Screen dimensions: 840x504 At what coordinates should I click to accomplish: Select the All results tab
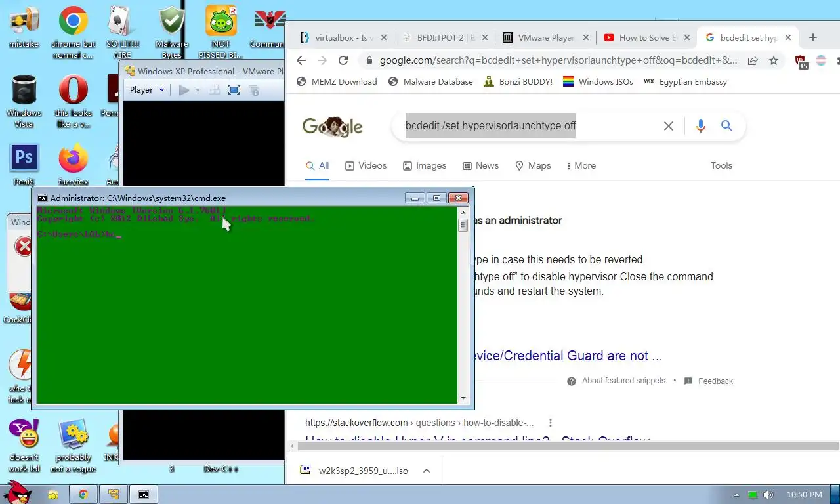[317, 166]
